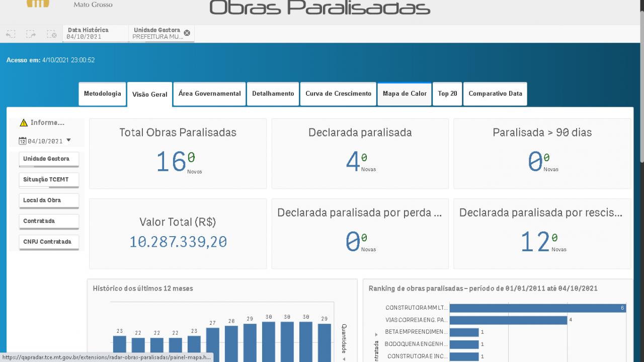Click the Declarada paralisada por perda card title
The height and width of the screenshot is (362, 644).
coord(360,212)
